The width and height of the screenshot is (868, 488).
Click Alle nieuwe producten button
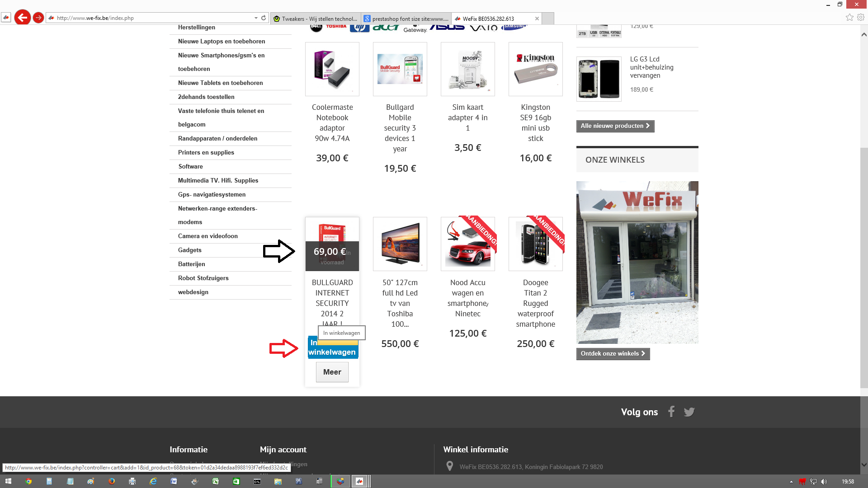pyautogui.click(x=615, y=126)
